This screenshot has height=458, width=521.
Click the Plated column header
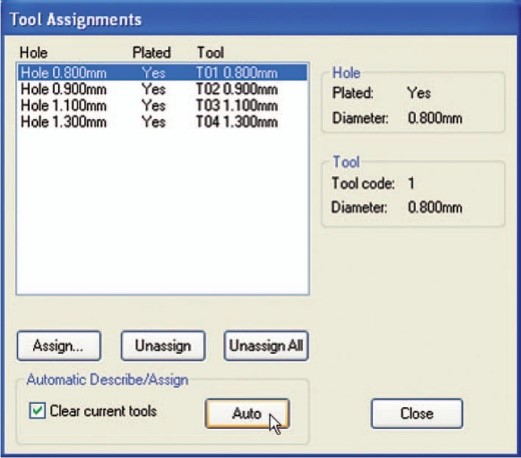click(x=152, y=53)
